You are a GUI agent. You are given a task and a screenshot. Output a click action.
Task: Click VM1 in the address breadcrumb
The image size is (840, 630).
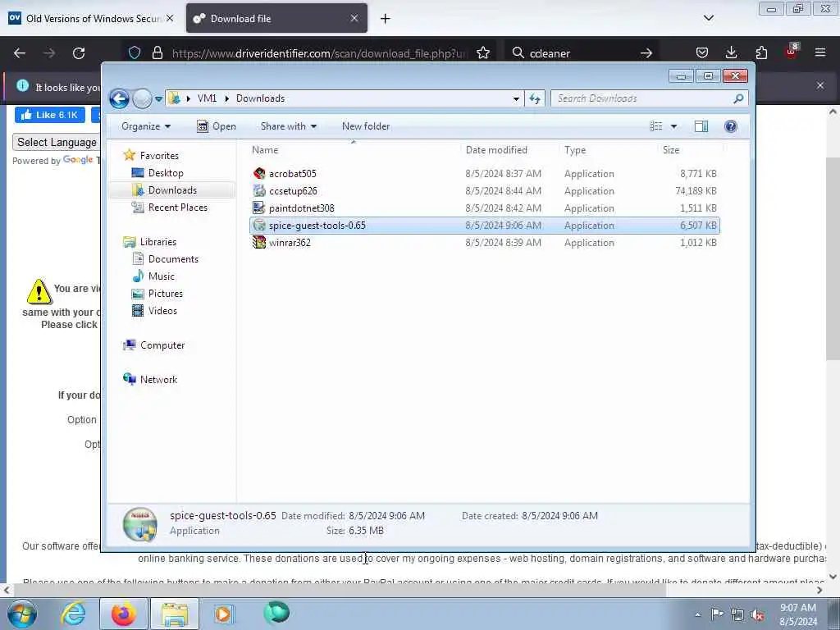[207, 98]
